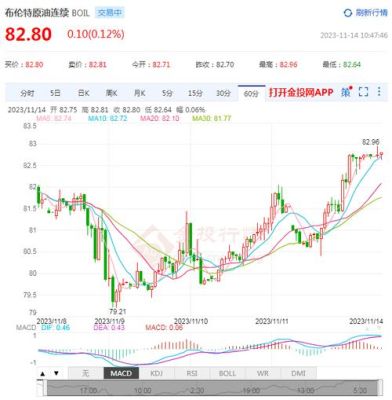The image size is (392, 400).
Task: Click the up arrow below the MACD panel
Action: tap(42, 373)
